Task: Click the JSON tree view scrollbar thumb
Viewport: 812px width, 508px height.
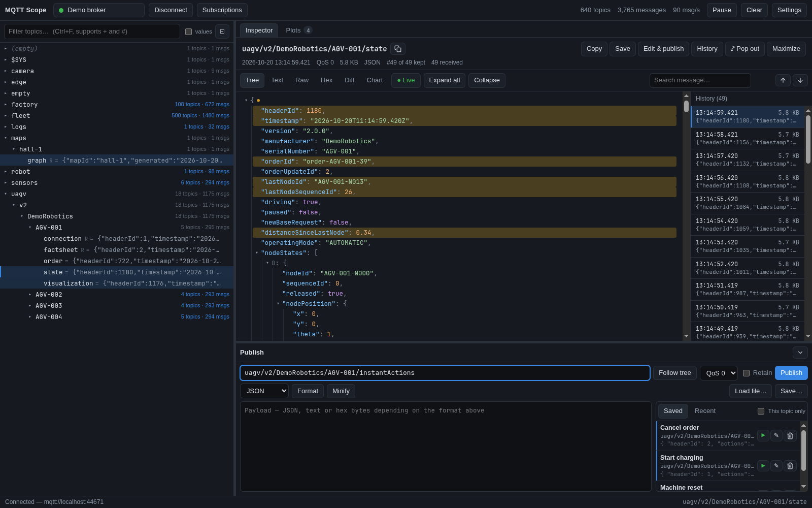Action: (x=686, y=106)
